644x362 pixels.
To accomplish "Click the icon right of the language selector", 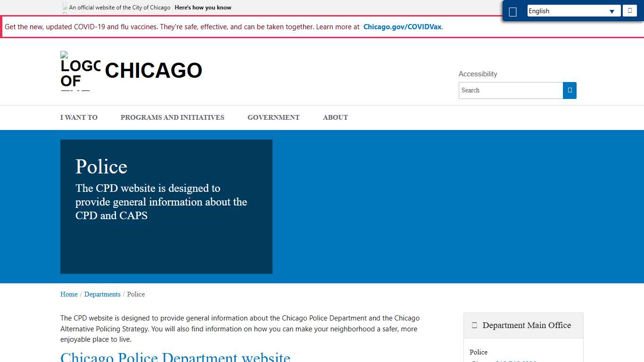I will (x=629, y=10).
